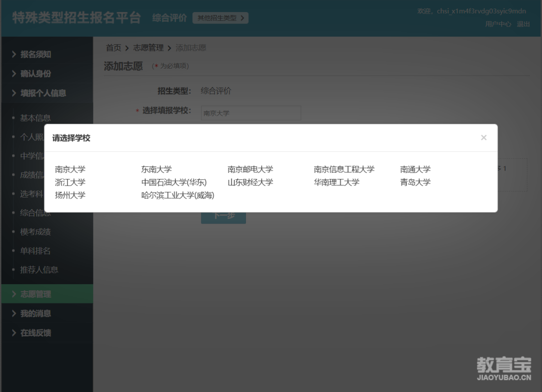Choose 南京邮电大学 in the dialog
This screenshot has height=392, width=542.
(x=250, y=169)
